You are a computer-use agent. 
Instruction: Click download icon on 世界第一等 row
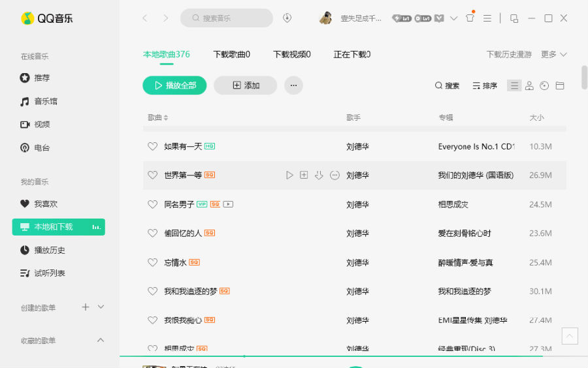coord(319,175)
